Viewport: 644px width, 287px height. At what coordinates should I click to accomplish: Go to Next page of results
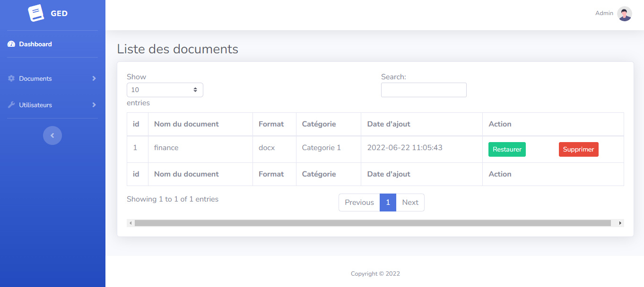point(410,203)
